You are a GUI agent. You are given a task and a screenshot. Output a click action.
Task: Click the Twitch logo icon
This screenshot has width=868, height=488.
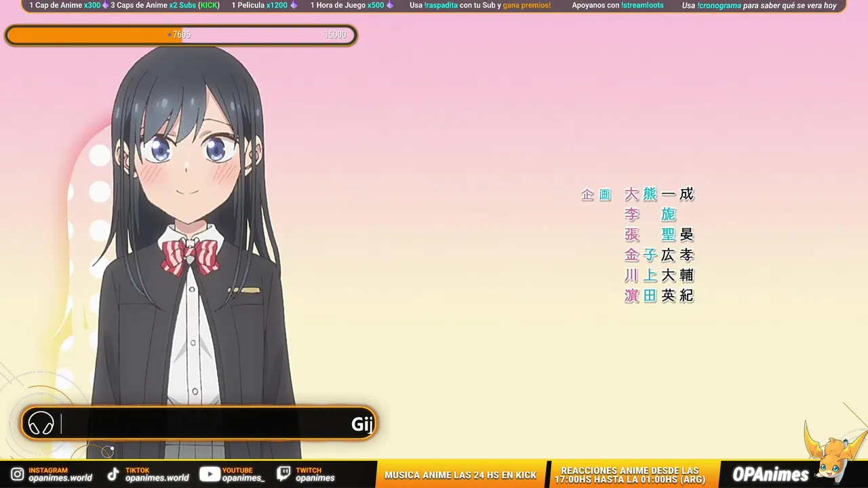point(284,474)
